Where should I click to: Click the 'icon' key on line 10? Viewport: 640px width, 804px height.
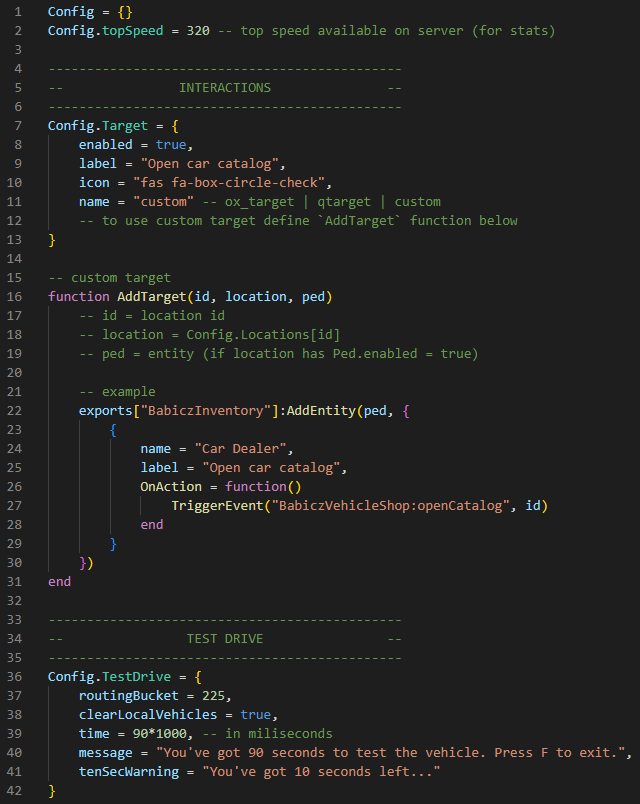[94, 183]
